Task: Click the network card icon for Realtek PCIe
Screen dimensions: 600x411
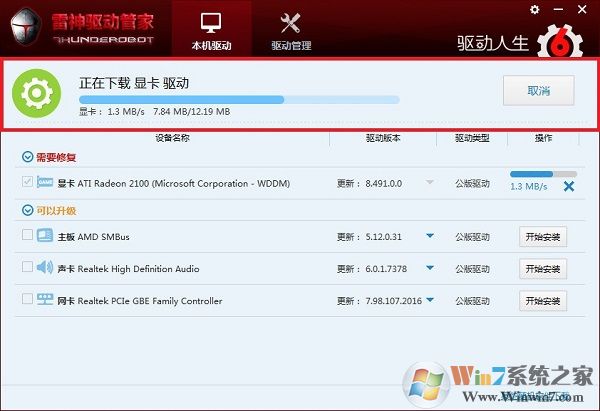Action: 45,299
